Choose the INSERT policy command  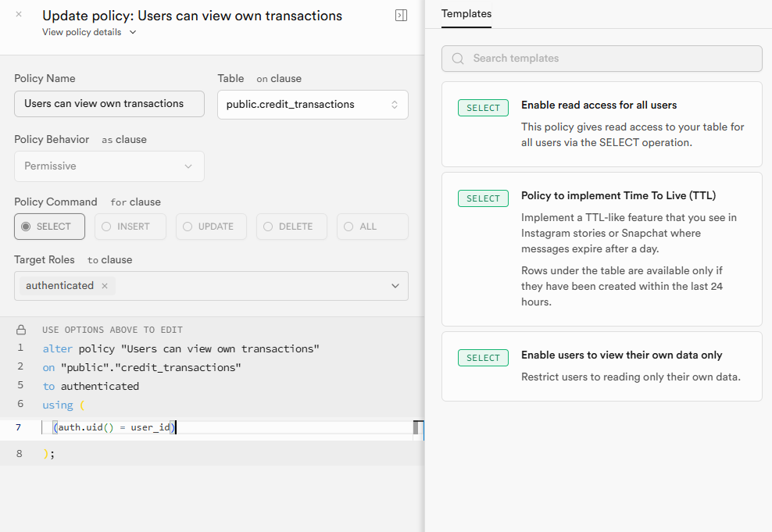coord(130,227)
